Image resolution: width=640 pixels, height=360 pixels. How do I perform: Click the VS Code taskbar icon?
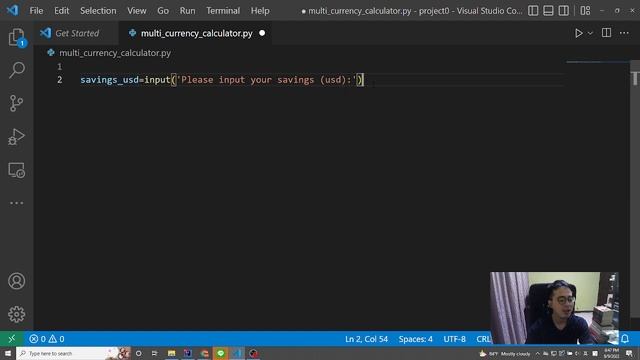(237, 353)
